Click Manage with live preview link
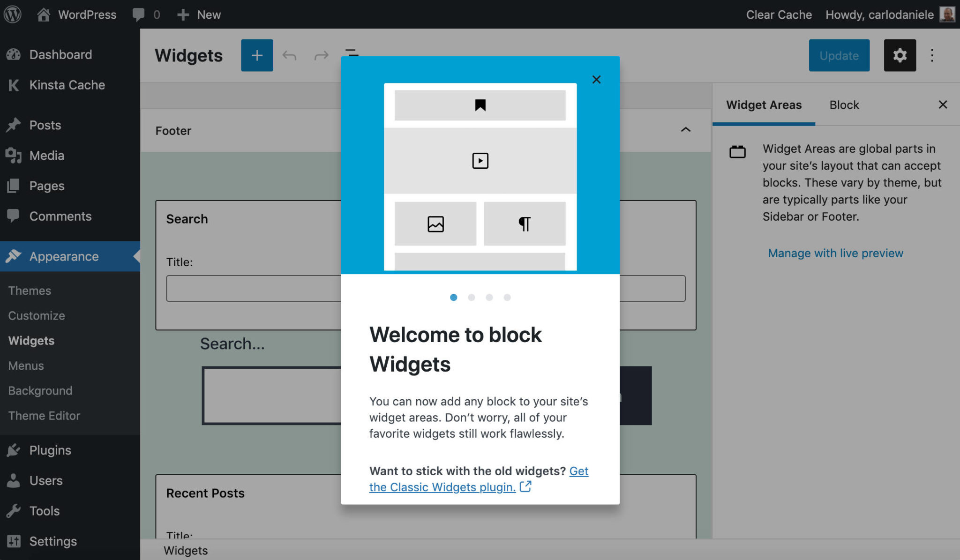 click(x=835, y=252)
